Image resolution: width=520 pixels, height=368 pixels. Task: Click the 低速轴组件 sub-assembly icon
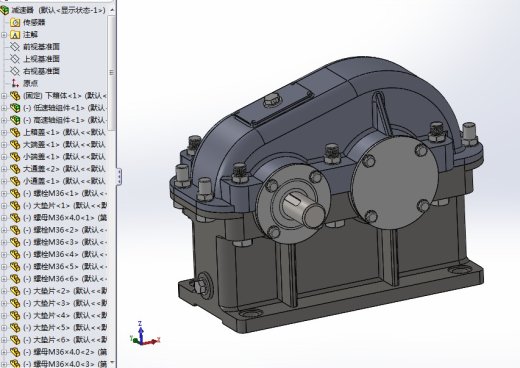tap(15, 108)
